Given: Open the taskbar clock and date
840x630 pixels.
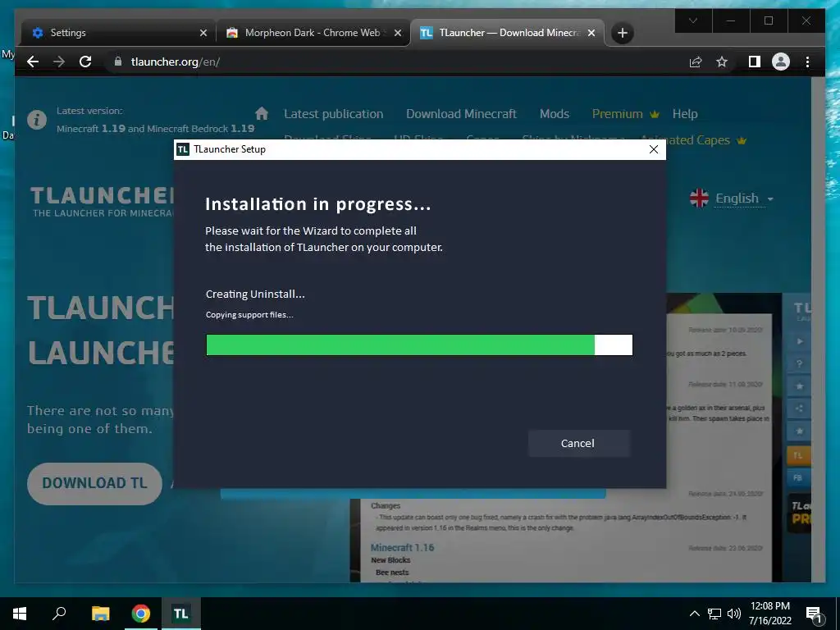Looking at the screenshot, I should tap(770, 614).
